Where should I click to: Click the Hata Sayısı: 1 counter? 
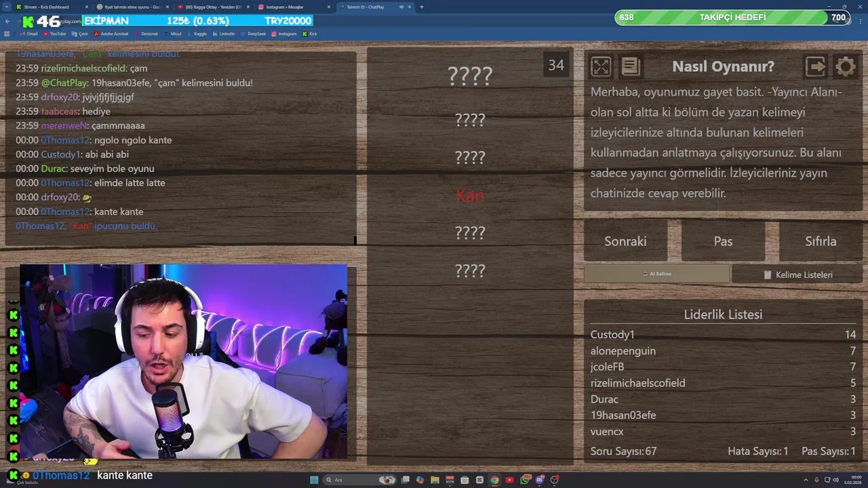[758, 451]
